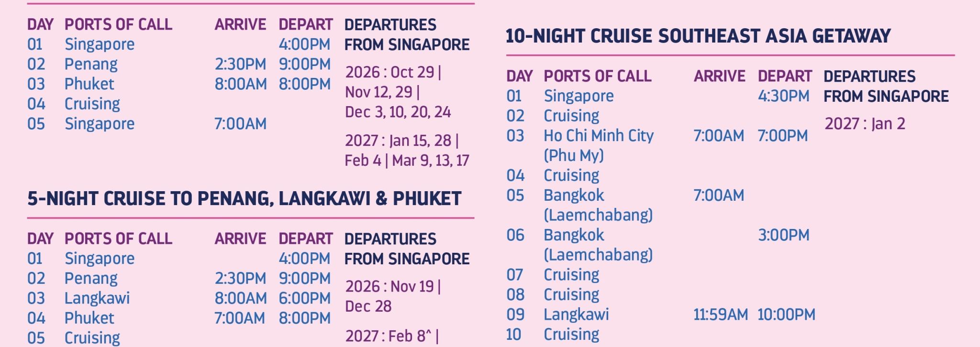Select 2026 : Nov 19 departure date
This screenshot has width=980, height=347.
pos(390,286)
